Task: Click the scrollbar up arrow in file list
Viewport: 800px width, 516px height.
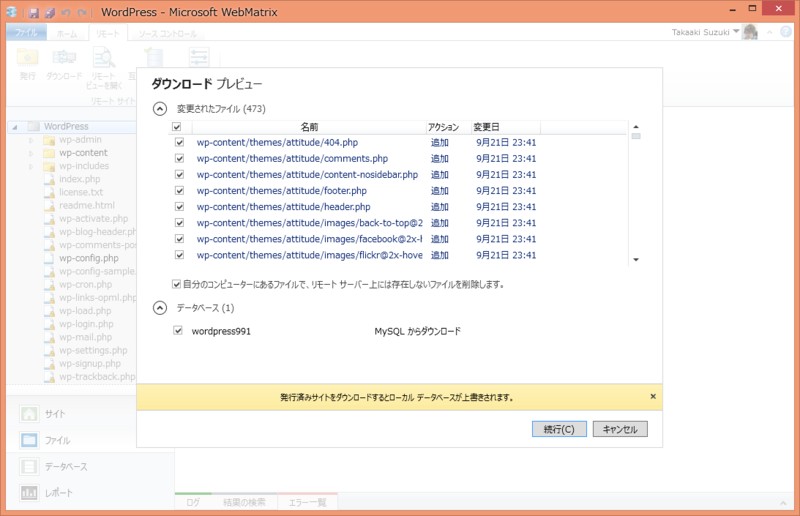Action: [636, 127]
